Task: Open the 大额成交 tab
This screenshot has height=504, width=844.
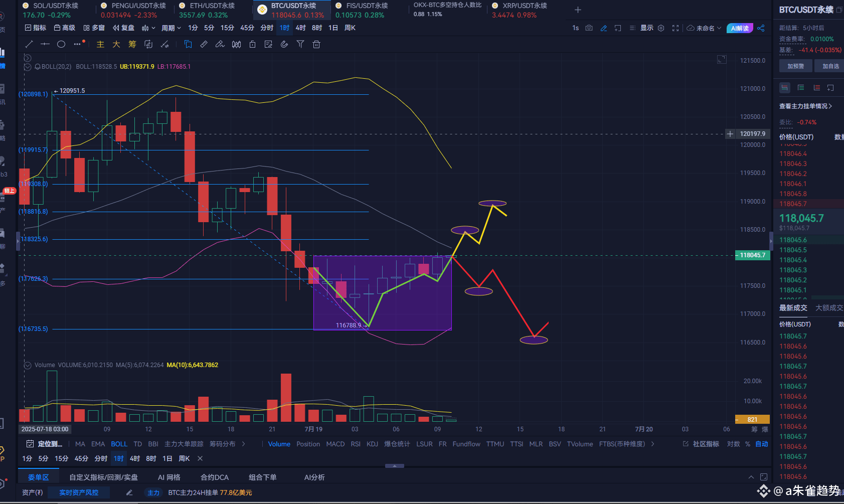Action: [829, 308]
